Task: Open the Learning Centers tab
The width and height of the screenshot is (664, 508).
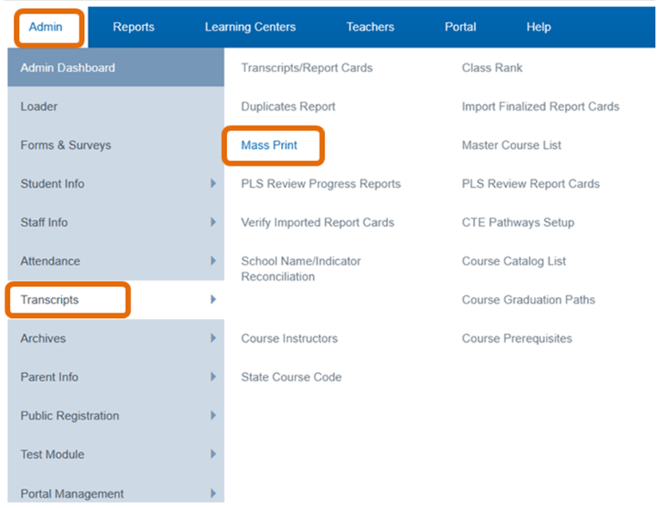Action: (x=250, y=27)
